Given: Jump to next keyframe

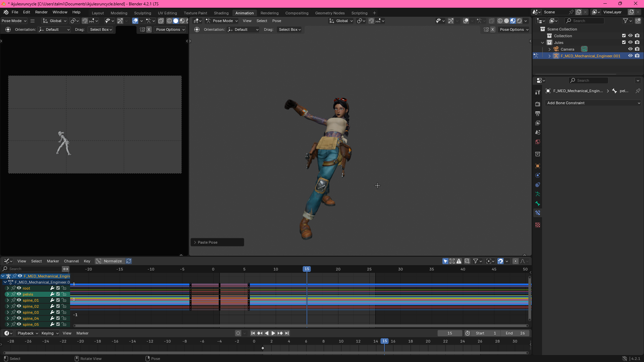Looking at the screenshot, I should (x=280, y=333).
